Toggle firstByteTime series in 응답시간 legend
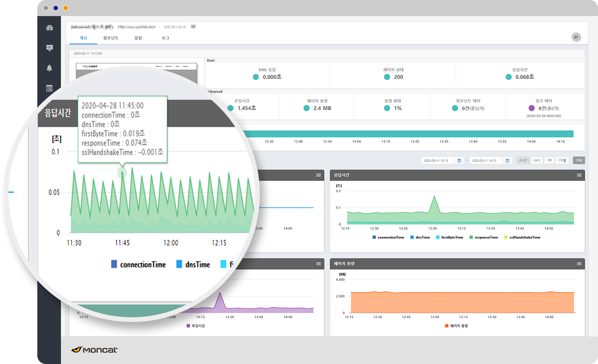Viewport: 598px width, 364px height. pyautogui.click(x=449, y=237)
